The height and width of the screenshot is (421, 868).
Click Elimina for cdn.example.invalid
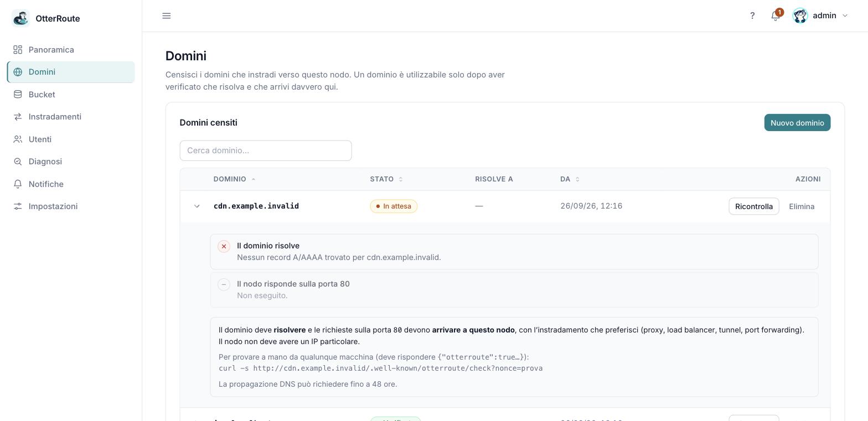802,206
